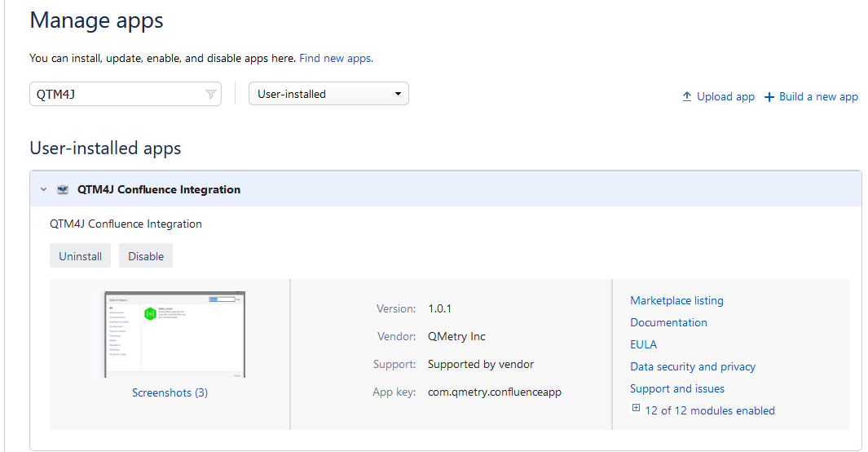This screenshot has width=868, height=452.
Task: Click 12 of 12 modules enabled link
Action: click(x=710, y=410)
